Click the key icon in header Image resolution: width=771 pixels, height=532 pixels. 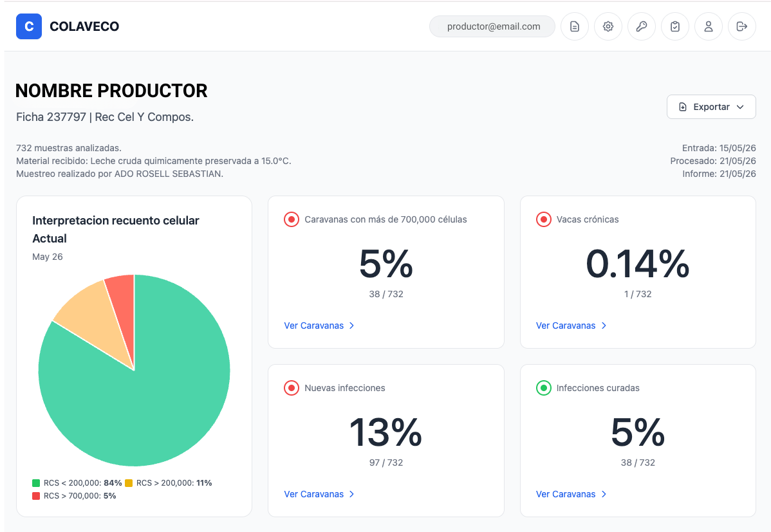pos(642,26)
